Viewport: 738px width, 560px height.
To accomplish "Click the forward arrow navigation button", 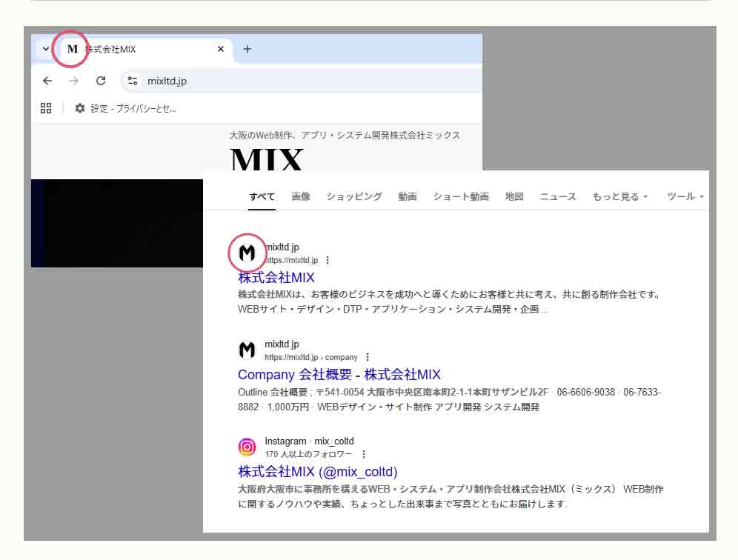I will tap(73, 81).
